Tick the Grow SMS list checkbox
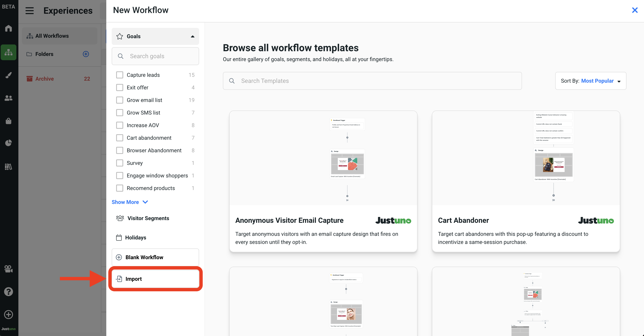644x336 pixels. click(x=120, y=113)
